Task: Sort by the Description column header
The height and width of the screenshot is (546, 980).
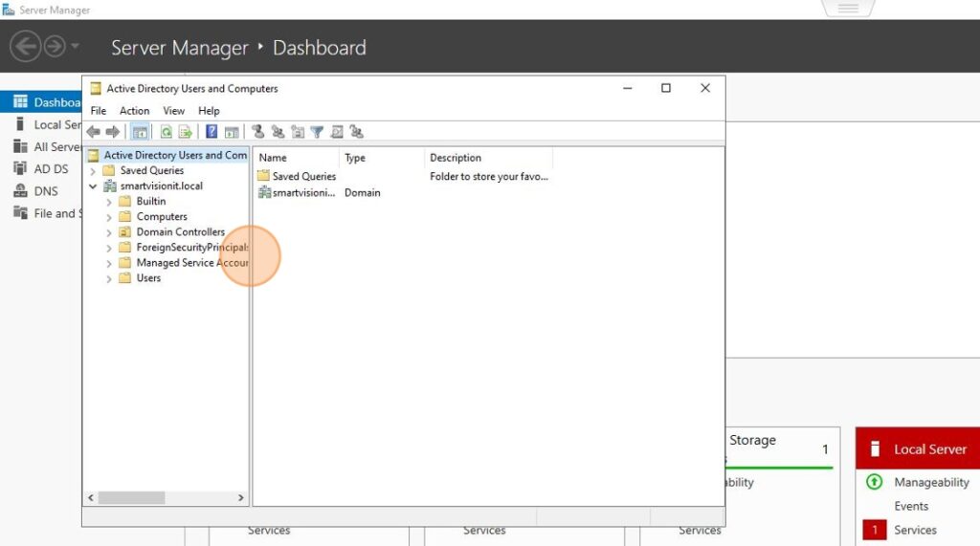Action: (x=489, y=158)
